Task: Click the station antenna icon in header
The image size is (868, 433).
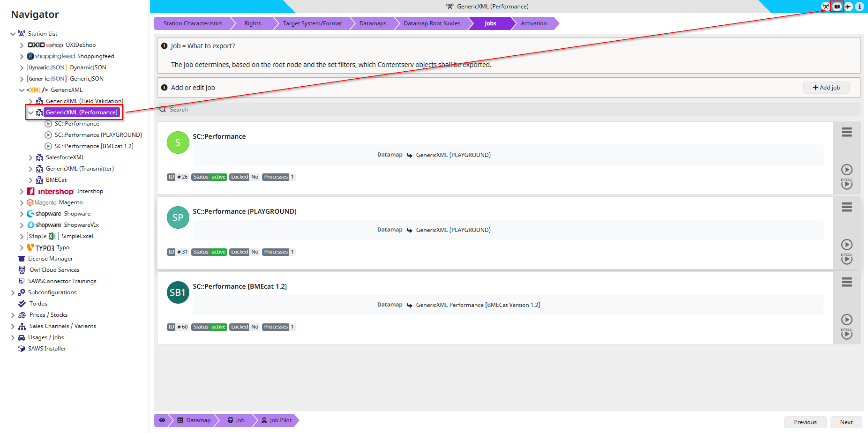Action: coord(825,7)
